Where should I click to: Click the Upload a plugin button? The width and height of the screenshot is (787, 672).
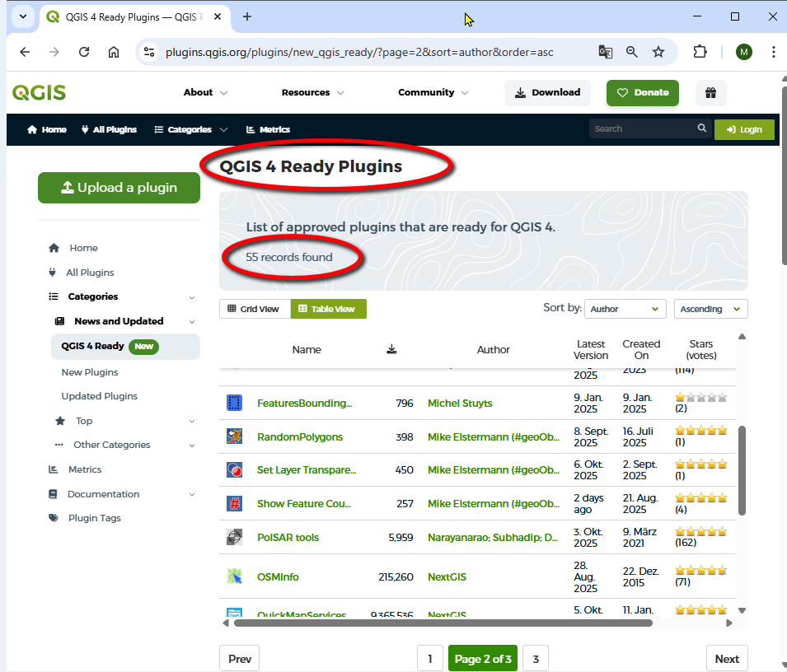tap(119, 188)
